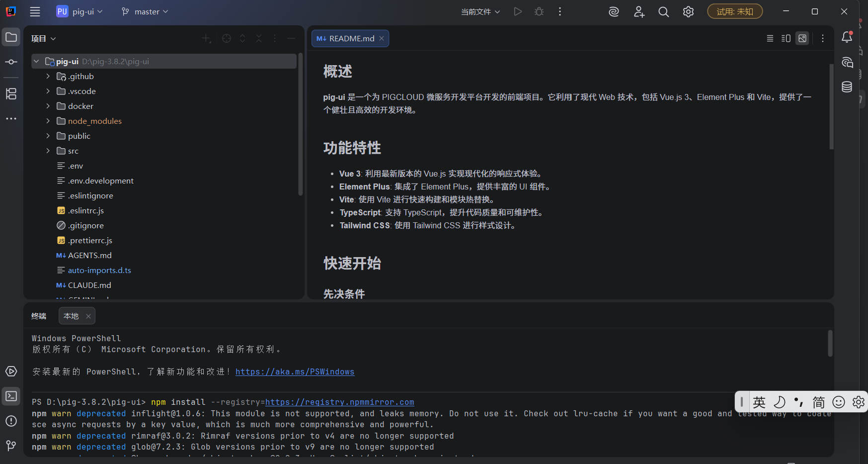Screen dimensions: 868x464
Task: Open more run actions ellipsis in title bar
Action: [x=560, y=11]
